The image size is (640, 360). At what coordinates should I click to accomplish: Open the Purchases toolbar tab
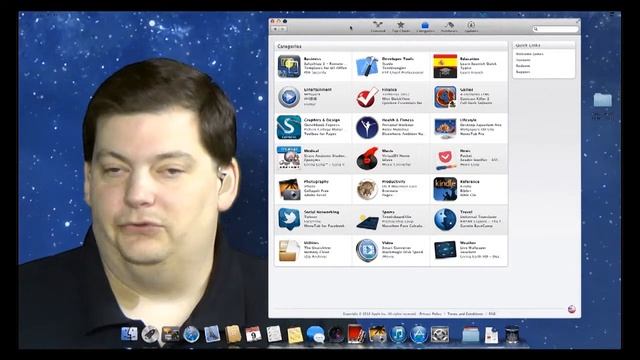449,27
